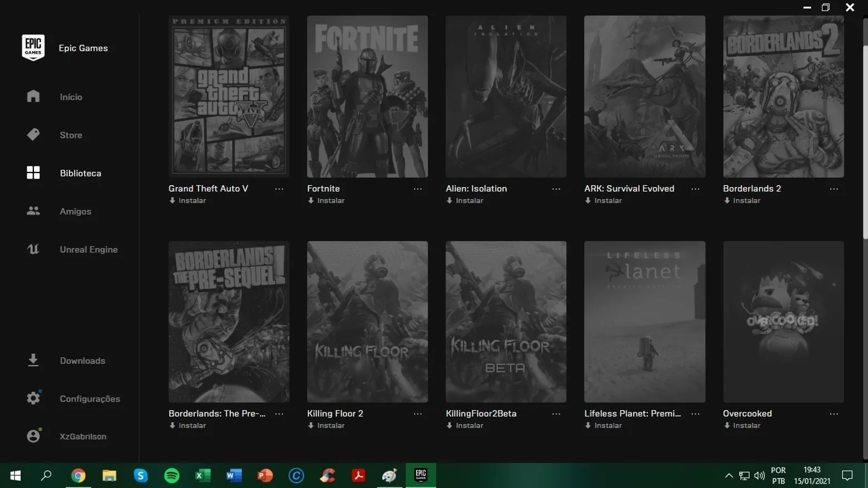
Task: Open Excel from the taskbar
Action: click(203, 476)
